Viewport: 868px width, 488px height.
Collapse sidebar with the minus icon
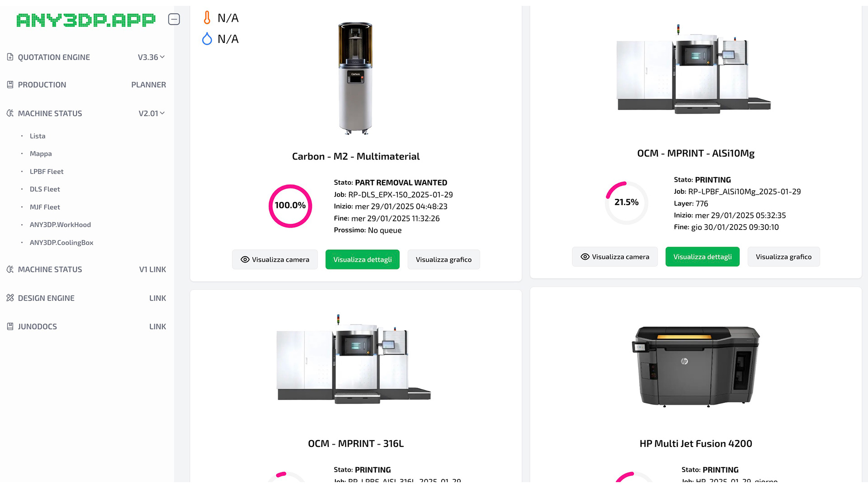coord(174,19)
